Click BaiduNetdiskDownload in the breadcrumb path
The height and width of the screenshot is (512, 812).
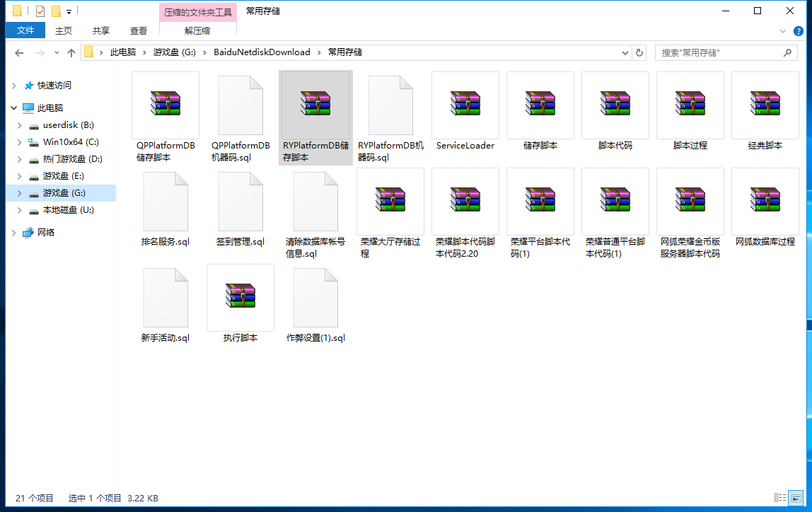262,52
